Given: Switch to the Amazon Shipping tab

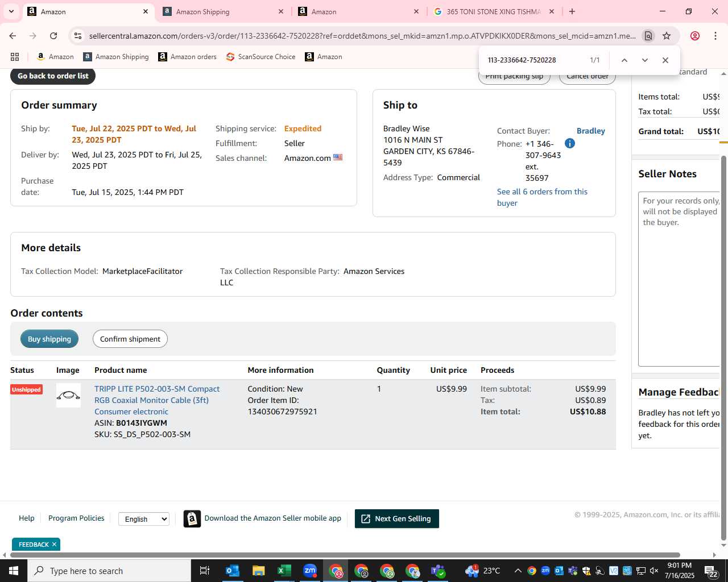Looking at the screenshot, I should (222, 11).
